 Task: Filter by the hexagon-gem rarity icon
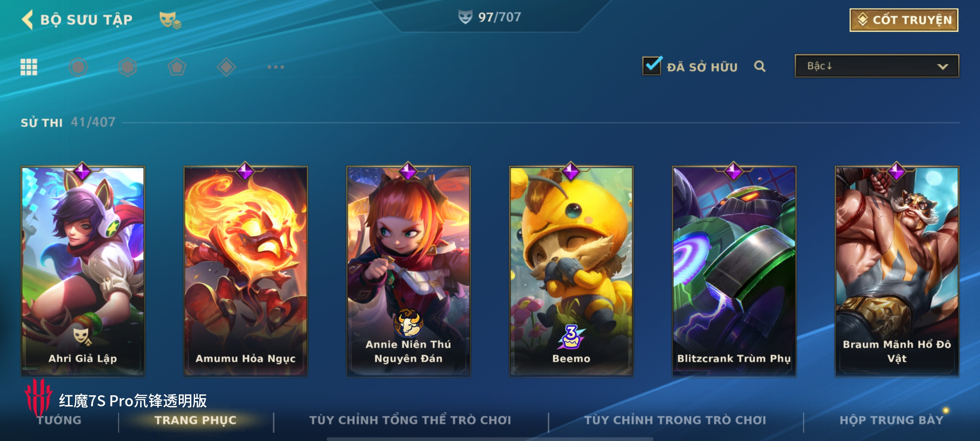pyautogui.click(x=127, y=67)
